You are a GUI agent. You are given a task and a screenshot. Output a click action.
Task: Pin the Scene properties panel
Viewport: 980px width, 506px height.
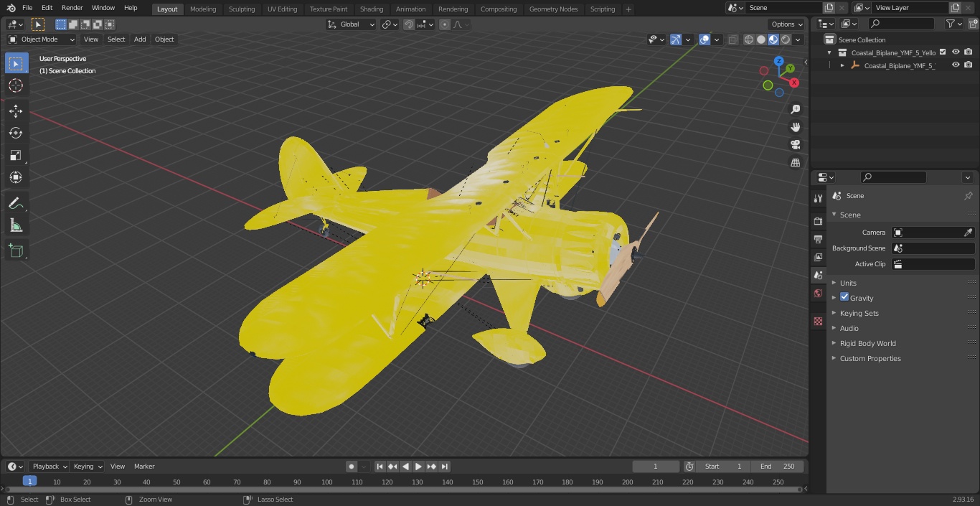[x=968, y=196]
